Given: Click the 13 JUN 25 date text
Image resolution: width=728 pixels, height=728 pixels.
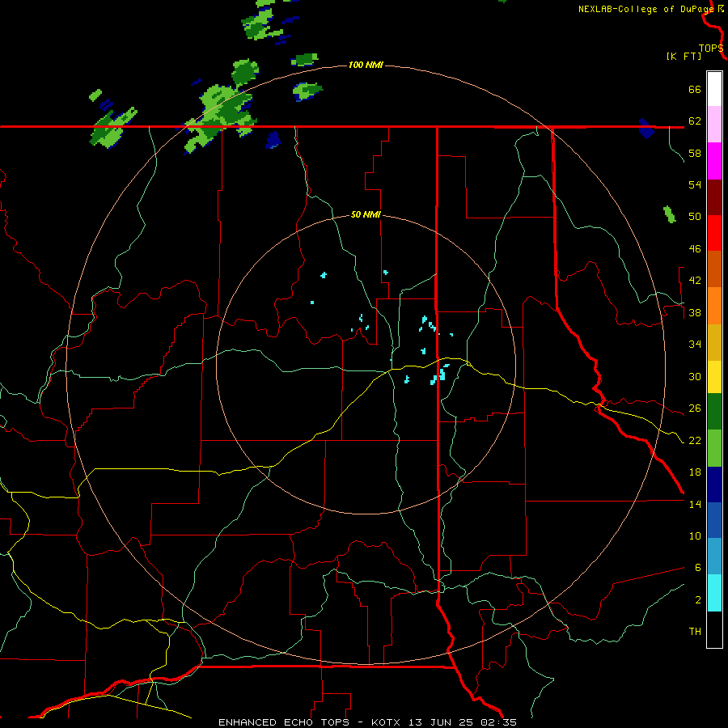Looking at the screenshot, I should pyautogui.click(x=441, y=722).
